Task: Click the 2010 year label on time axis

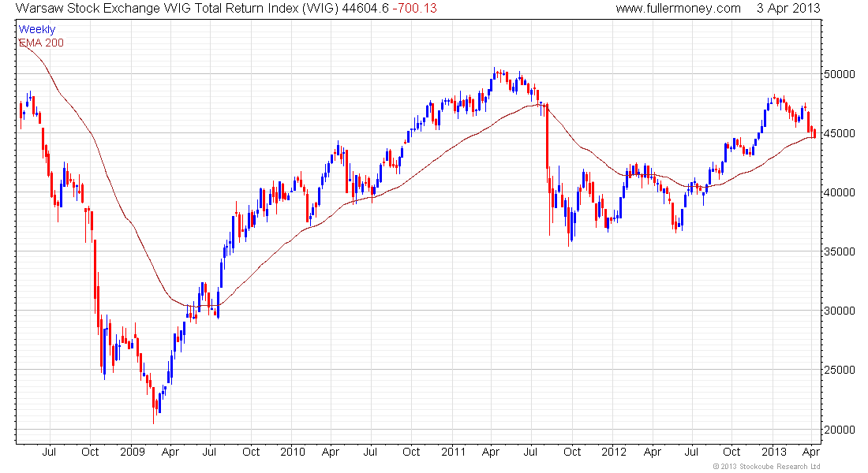Action: (x=293, y=452)
